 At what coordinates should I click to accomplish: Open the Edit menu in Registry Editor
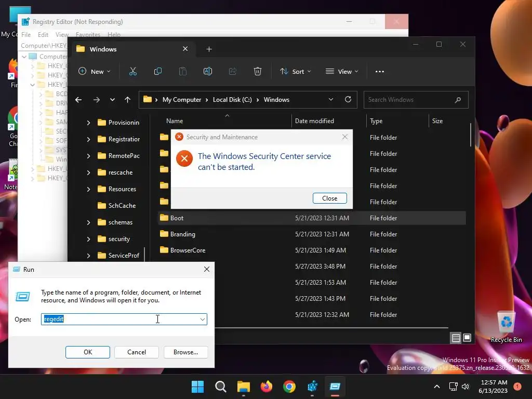(x=43, y=35)
